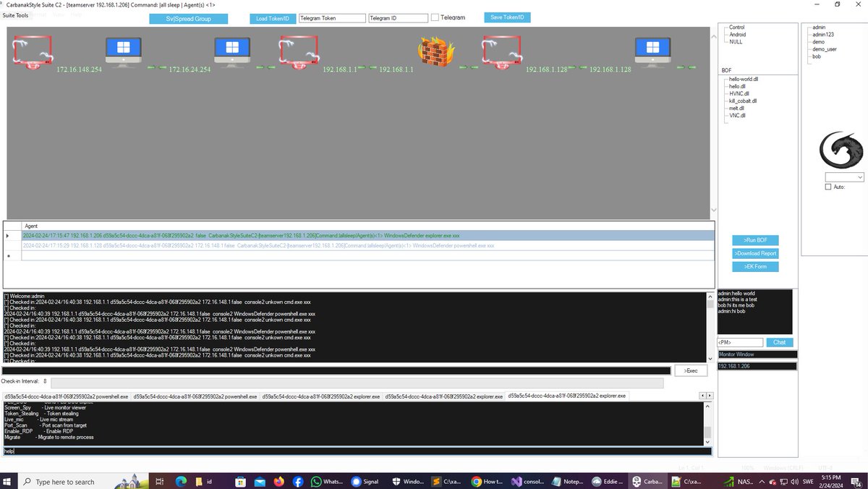Switch to the Carba... taskbar window
The height and width of the screenshot is (489, 868).
point(646,481)
